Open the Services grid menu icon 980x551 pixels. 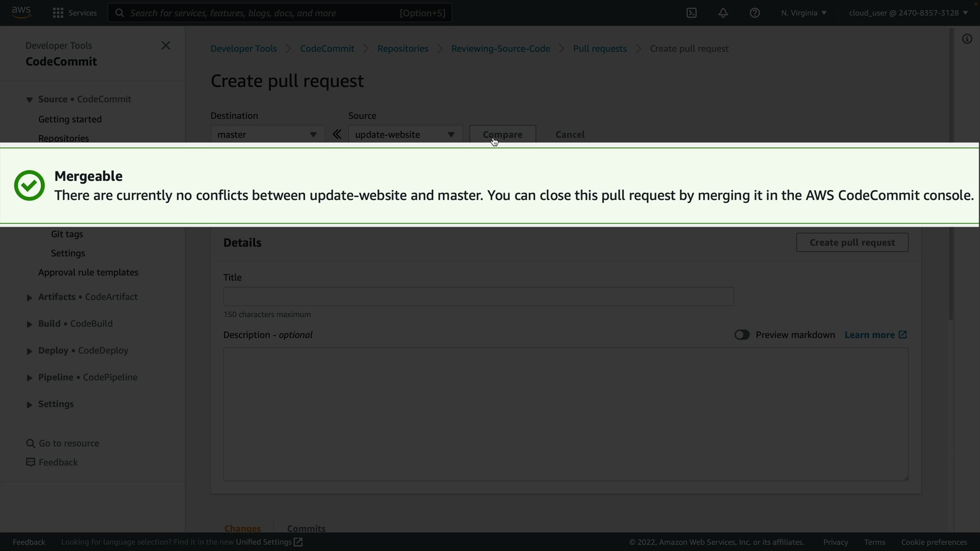58,13
